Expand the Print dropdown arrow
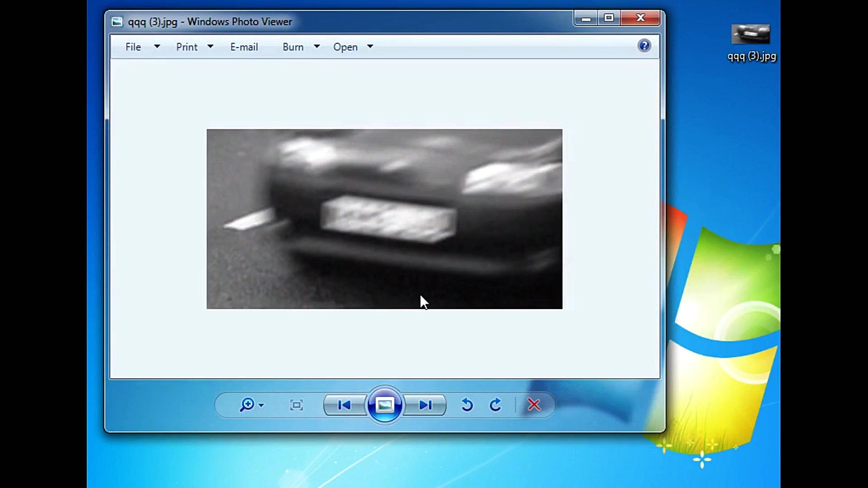The image size is (868, 488). coord(210,47)
